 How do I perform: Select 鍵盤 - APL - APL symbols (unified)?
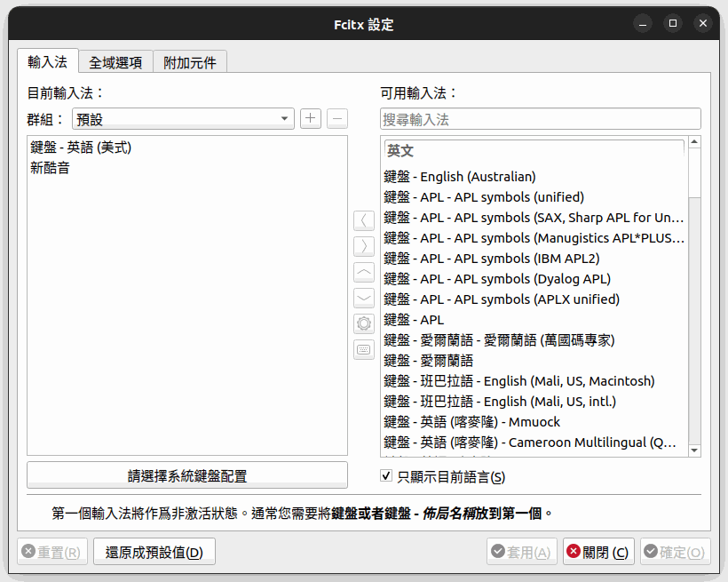click(x=534, y=197)
